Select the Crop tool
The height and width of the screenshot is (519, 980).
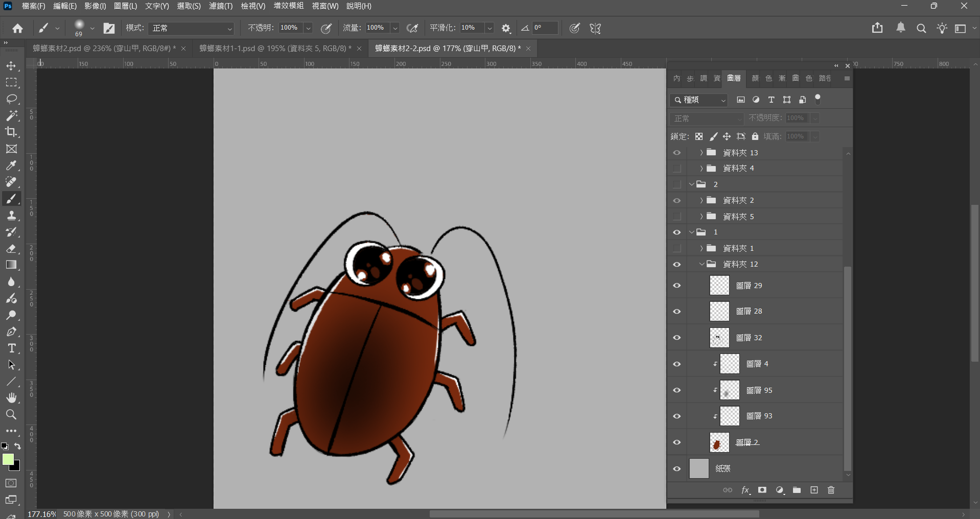(11, 132)
